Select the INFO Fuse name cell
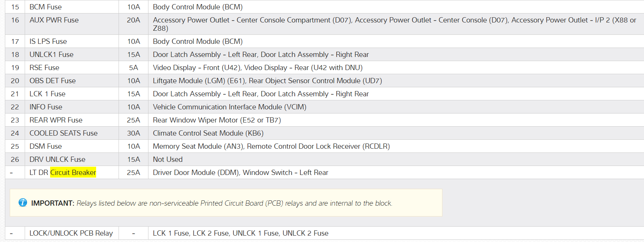The height and width of the screenshot is (242, 644). coord(46,107)
